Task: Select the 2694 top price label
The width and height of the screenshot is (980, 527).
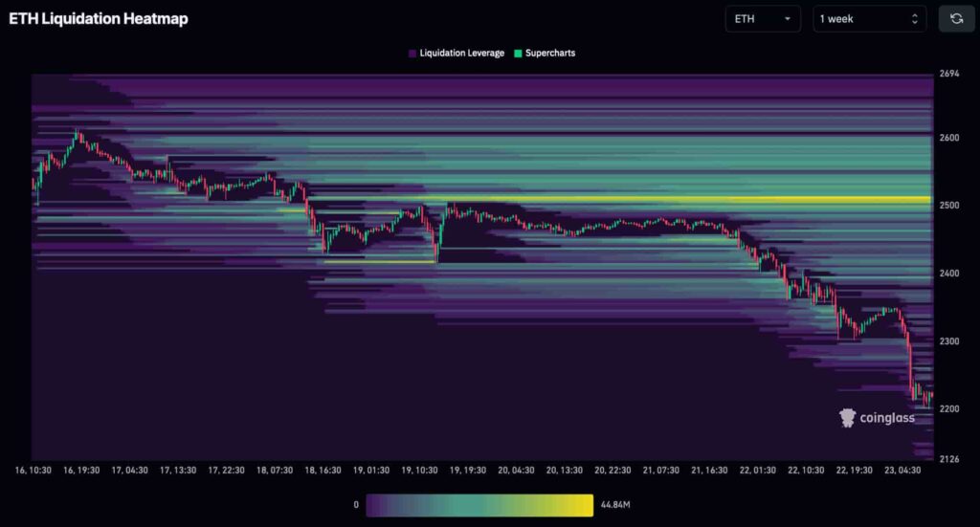Action: pos(948,74)
